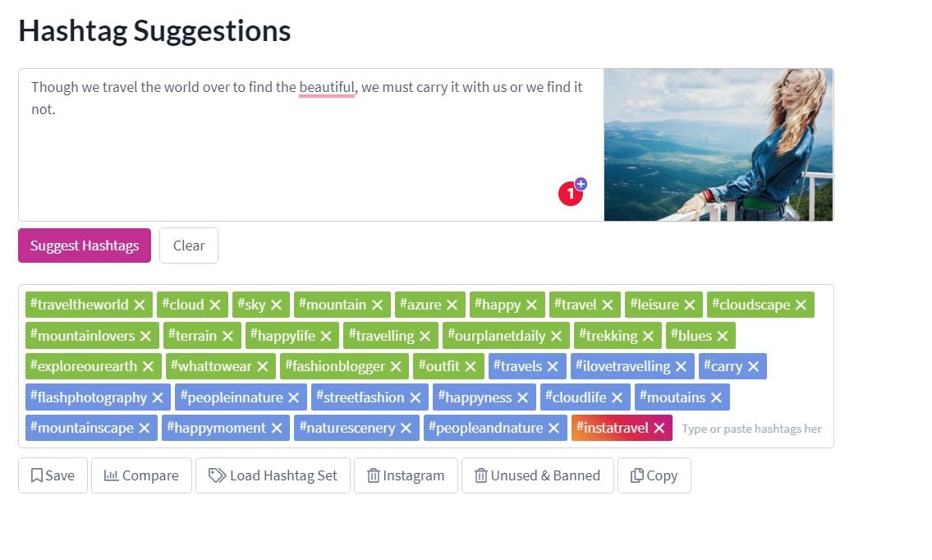Click the hashtag paste input field
The image size is (932, 560).
point(752,429)
